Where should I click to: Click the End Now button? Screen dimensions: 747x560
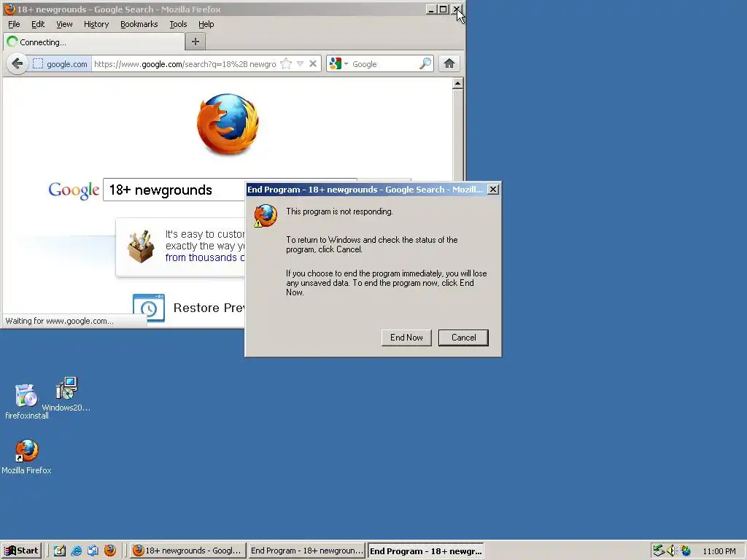tap(406, 338)
